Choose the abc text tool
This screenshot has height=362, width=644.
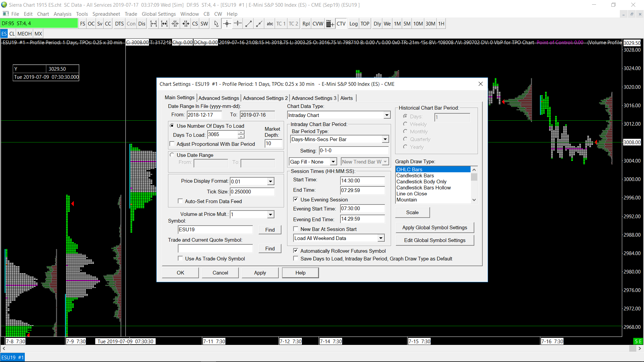click(x=270, y=24)
